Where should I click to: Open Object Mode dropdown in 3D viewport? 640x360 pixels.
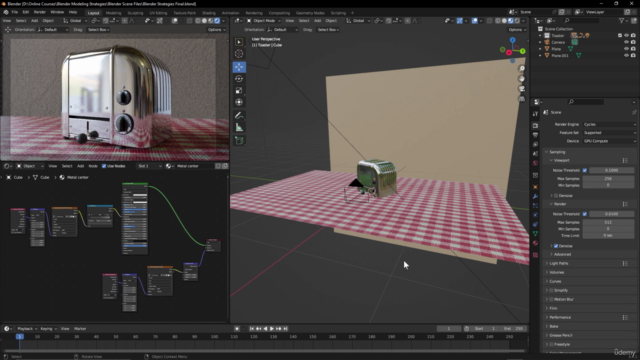tap(264, 20)
